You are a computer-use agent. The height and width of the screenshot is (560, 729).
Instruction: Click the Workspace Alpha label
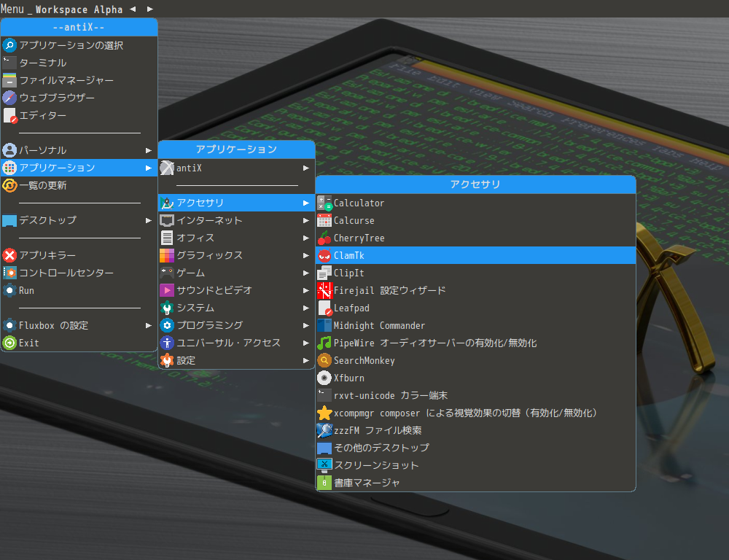tap(79, 9)
